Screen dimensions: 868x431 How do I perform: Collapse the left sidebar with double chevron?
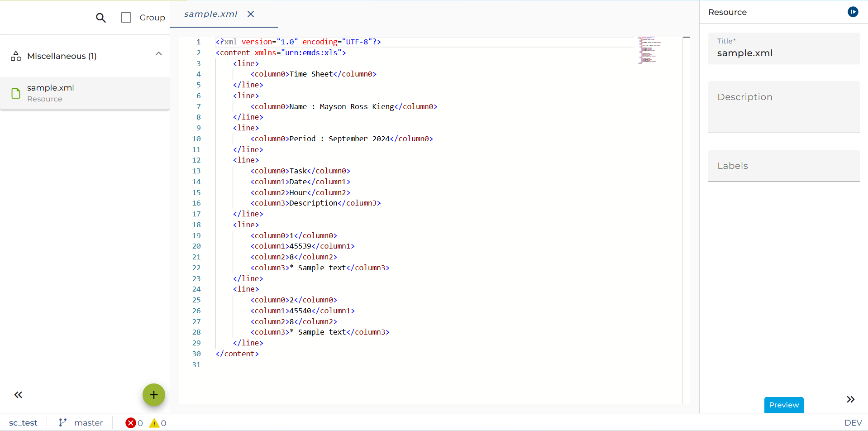click(18, 395)
